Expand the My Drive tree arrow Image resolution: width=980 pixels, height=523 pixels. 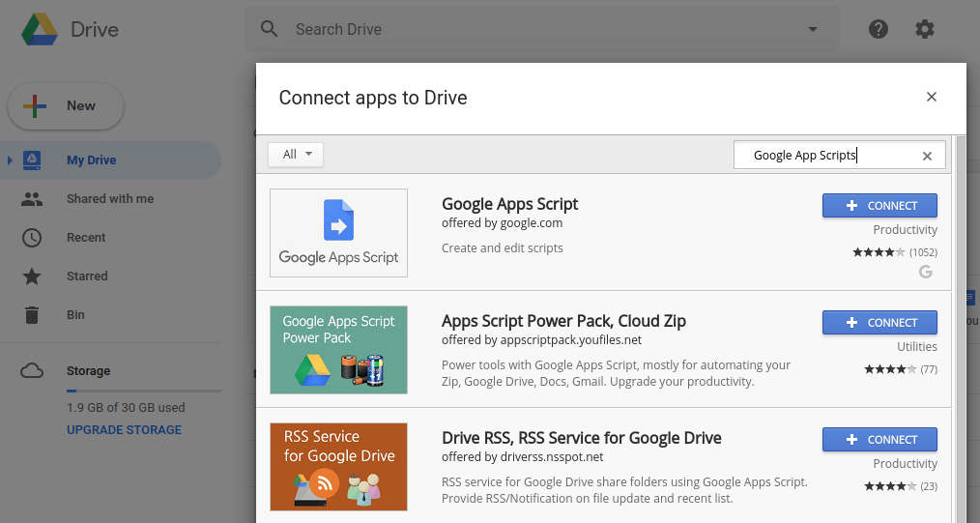[x=10, y=160]
